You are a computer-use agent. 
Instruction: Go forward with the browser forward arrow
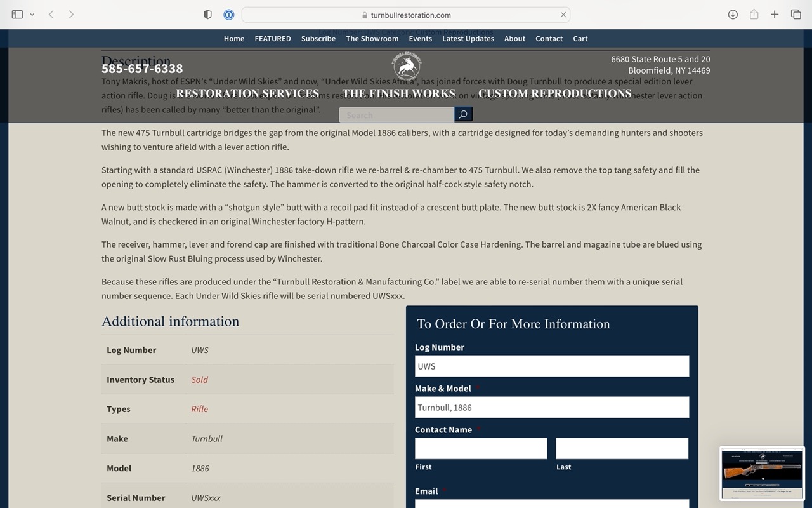(x=71, y=15)
